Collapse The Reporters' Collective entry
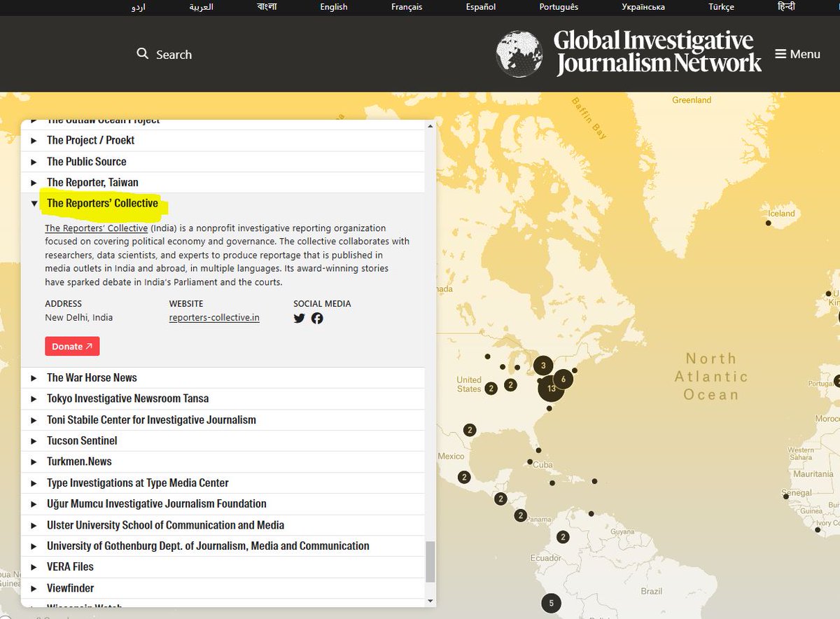This screenshot has height=619, width=840. point(223,204)
